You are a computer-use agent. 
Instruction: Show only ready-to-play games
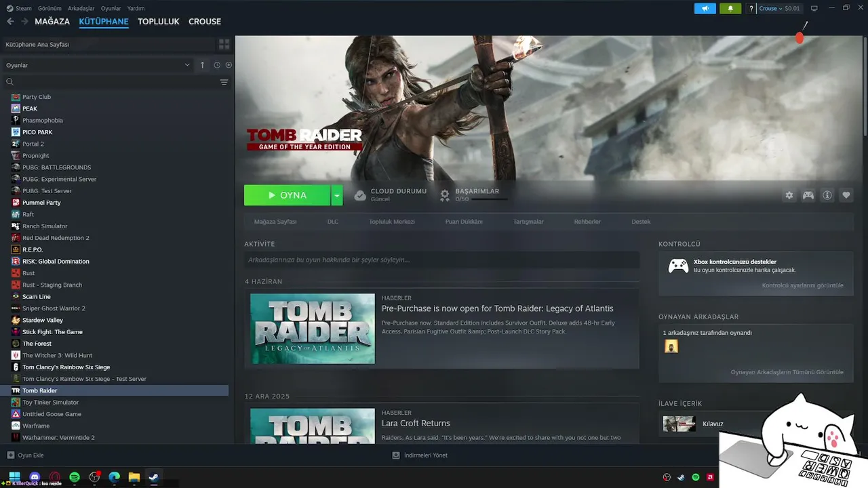point(229,65)
